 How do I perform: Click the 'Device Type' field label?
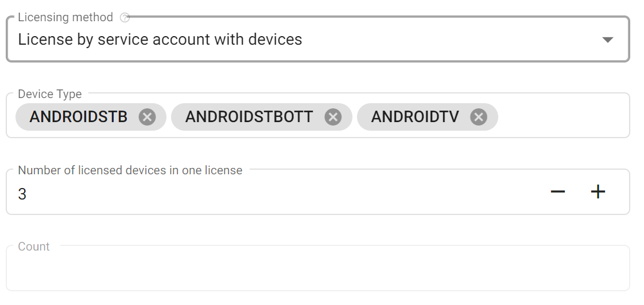[x=50, y=94]
